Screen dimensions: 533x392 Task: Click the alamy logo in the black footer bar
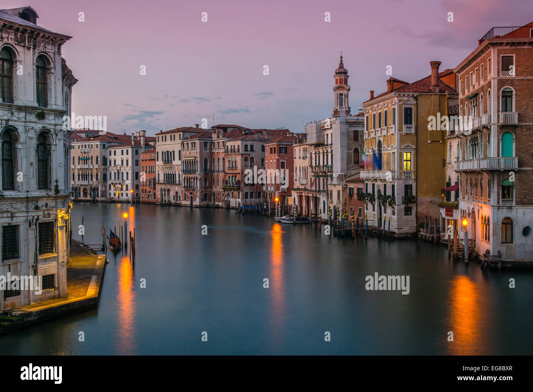[41, 374]
